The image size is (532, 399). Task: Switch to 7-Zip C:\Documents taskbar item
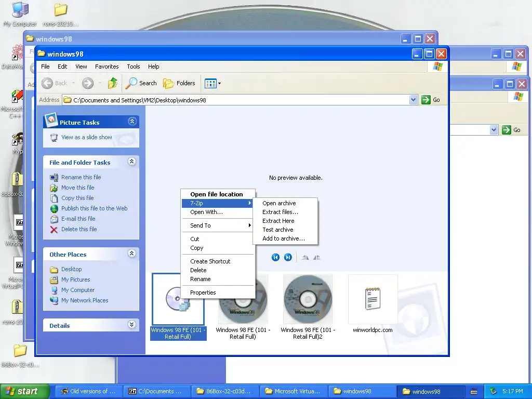point(157,391)
